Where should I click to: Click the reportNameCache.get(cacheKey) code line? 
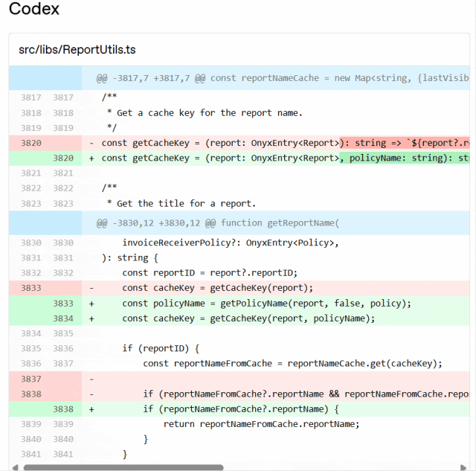(292, 364)
